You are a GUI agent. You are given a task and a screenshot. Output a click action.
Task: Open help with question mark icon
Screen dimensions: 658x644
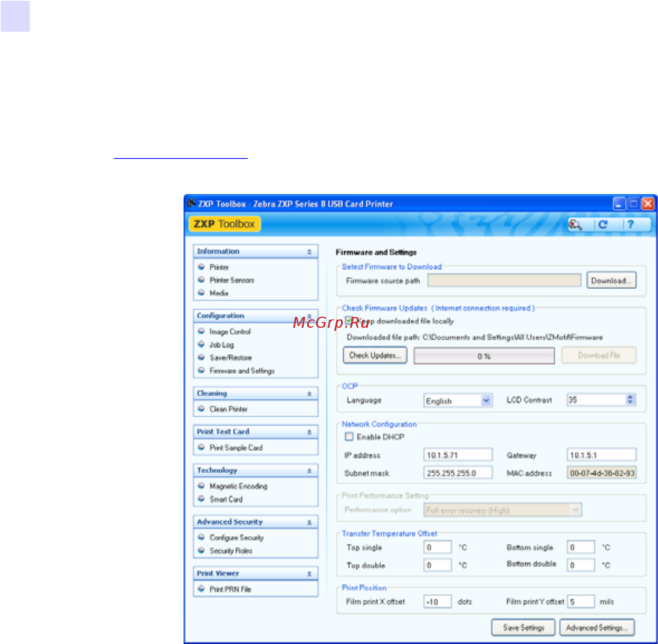631,224
